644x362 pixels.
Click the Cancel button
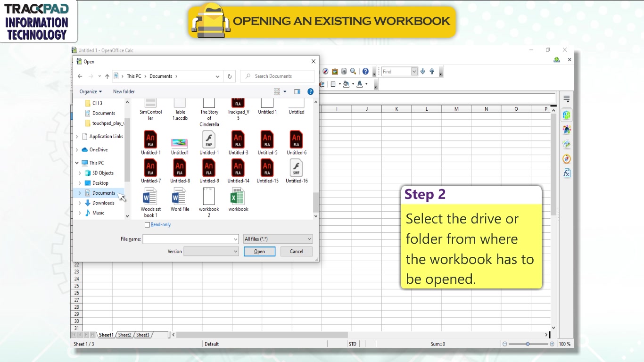click(x=297, y=252)
